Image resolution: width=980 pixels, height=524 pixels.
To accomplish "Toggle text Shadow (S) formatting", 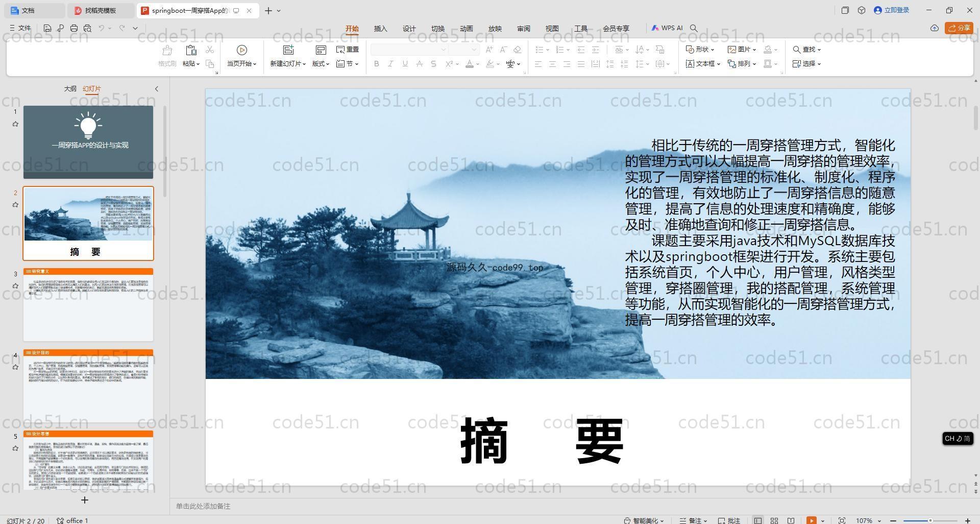I will [433, 64].
